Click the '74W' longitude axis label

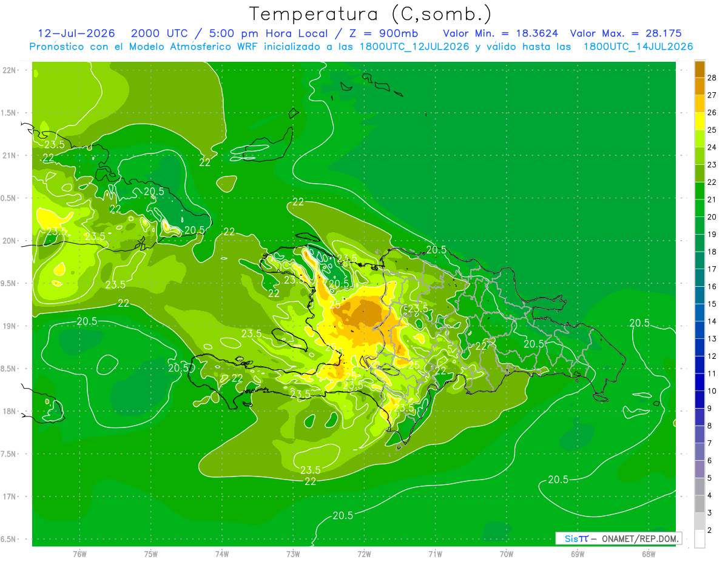222,554
